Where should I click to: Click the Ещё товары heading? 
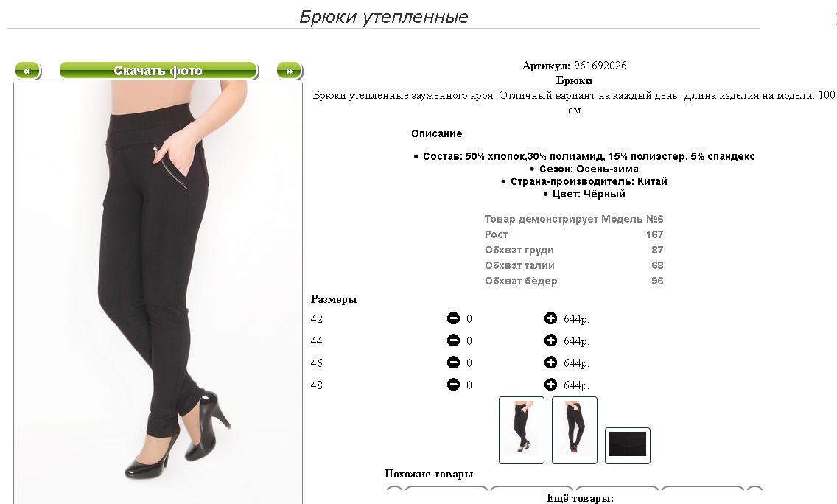tap(581, 498)
